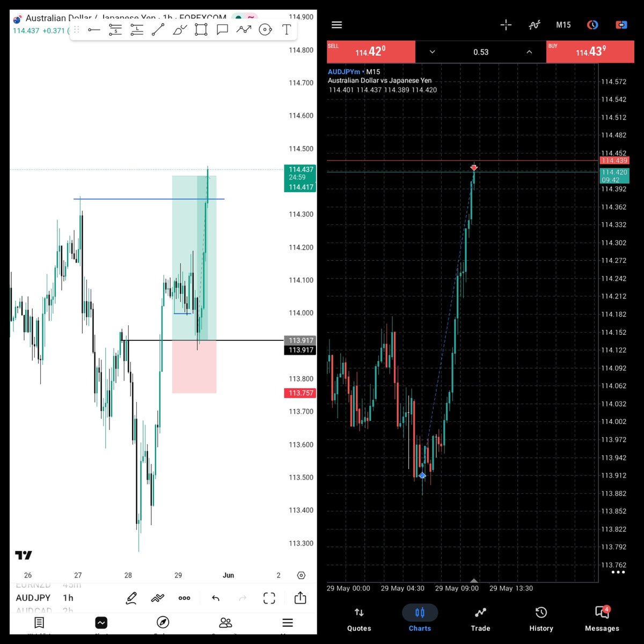Open the TradingView chart settings hexagon

301,575
